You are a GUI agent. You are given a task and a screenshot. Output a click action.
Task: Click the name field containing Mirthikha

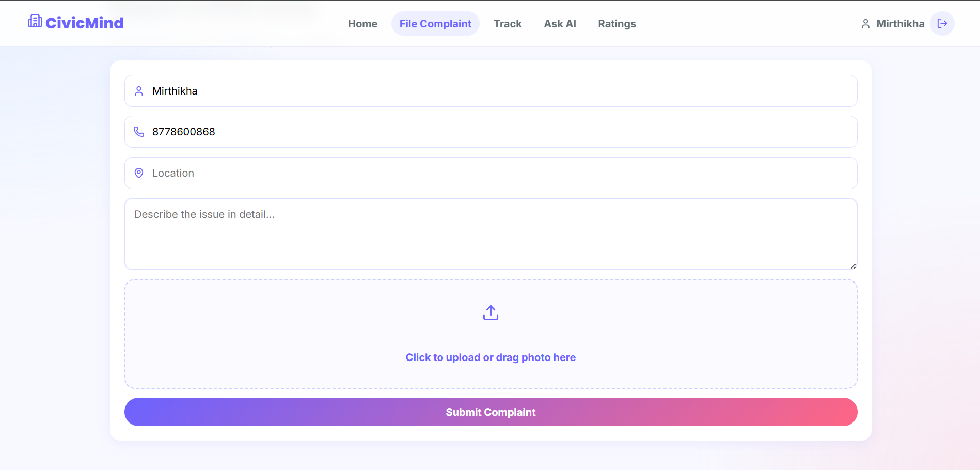point(491,91)
